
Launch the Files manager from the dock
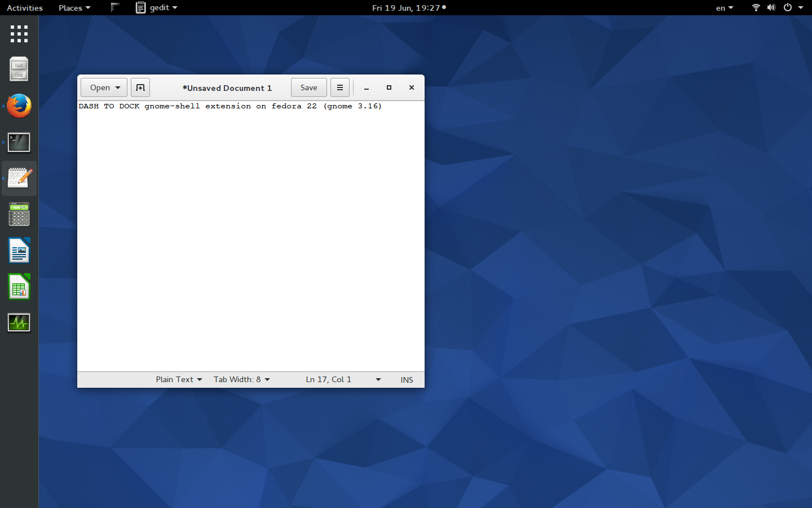point(19,69)
